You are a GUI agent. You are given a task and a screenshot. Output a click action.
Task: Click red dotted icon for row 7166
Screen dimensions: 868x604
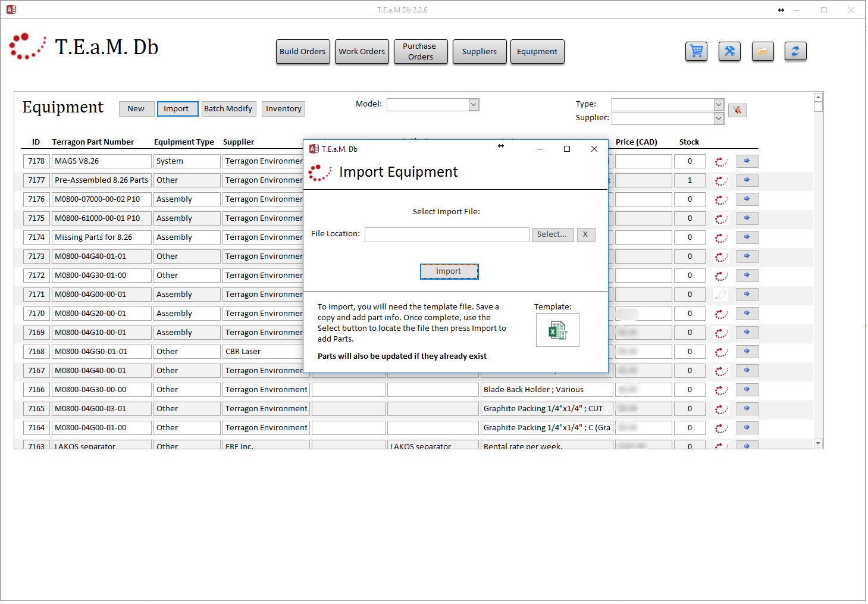pyautogui.click(x=721, y=390)
